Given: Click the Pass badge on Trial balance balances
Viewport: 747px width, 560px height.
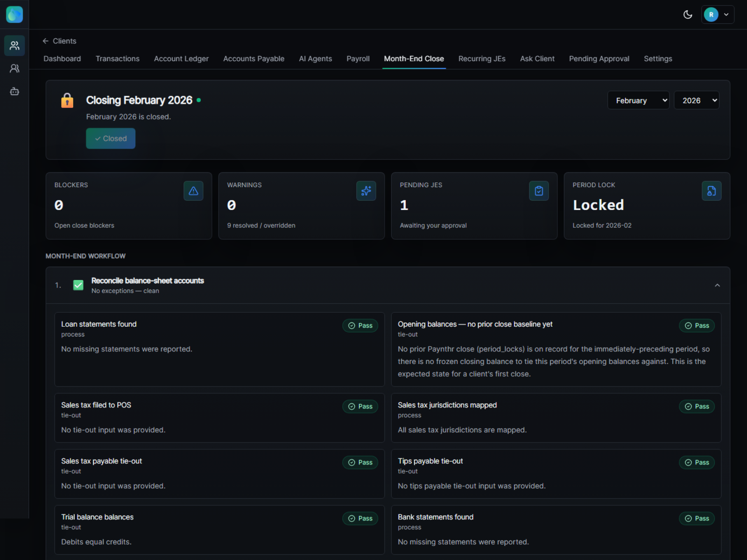Looking at the screenshot, I should tap(360, 518).
